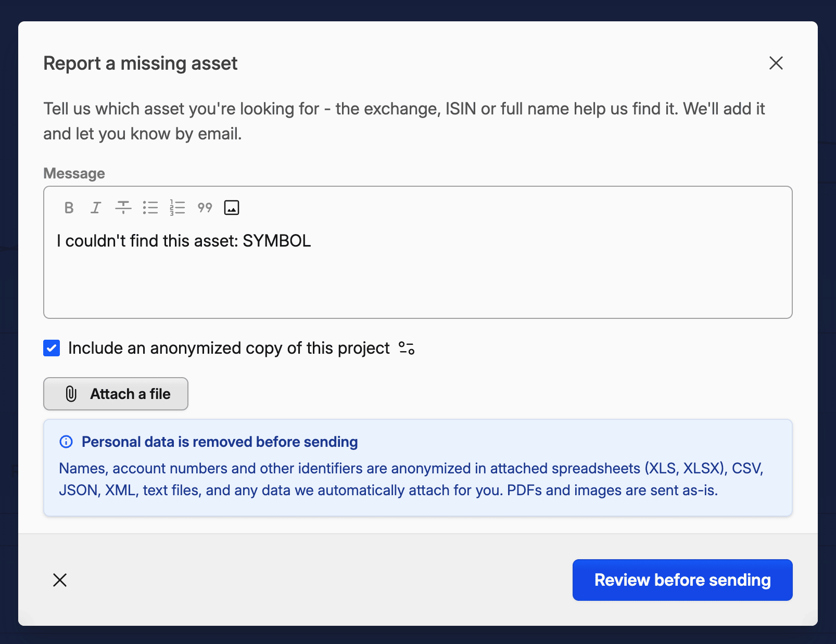Insert a numbered list
The width and height of the screenshot is (836, 644).
tap(178, 208)
